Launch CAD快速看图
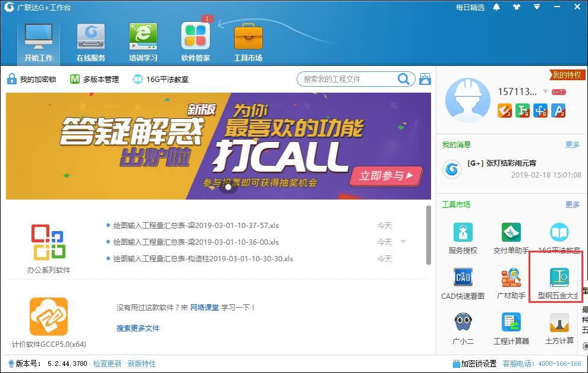Screen dimensions: 588x373 pyautogui.click(x=463, y=283)
